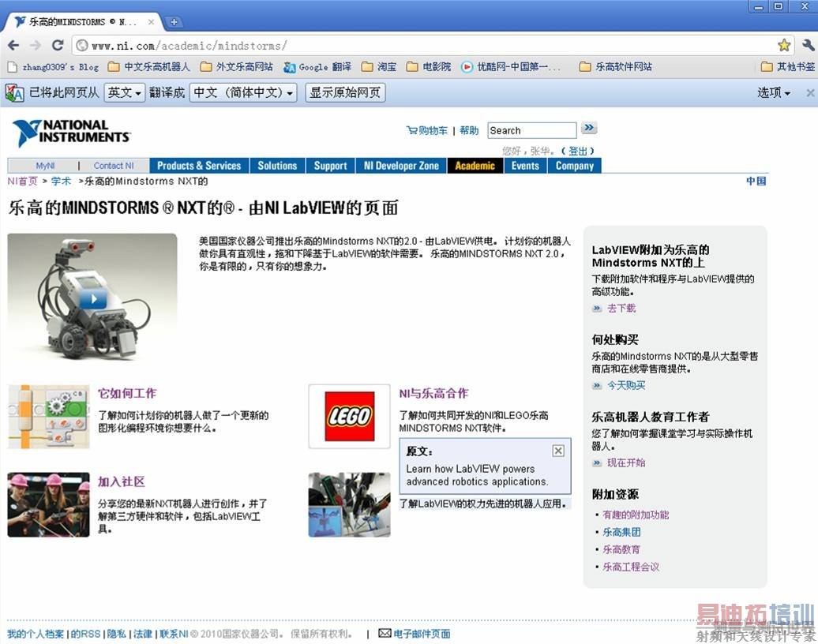Click the robotics applications photo thumbnail
Viewport: 818px width, 644px height.
pyautogui.click(x=350, y=505)
